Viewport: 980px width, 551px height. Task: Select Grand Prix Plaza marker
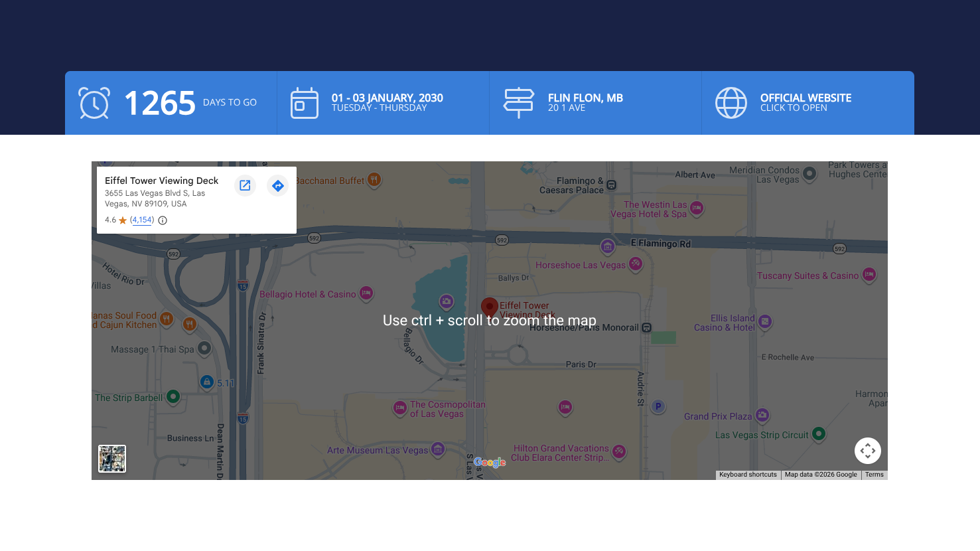coord(762,416)
